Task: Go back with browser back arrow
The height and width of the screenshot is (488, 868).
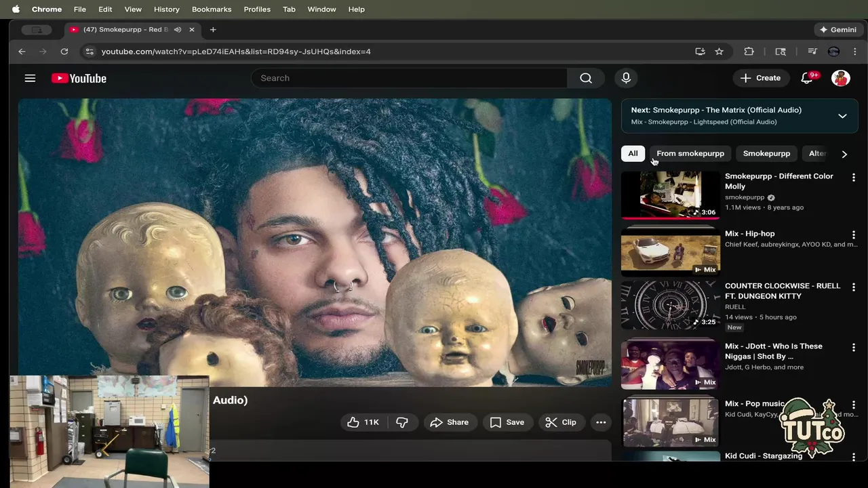Action: pos(22,52)
